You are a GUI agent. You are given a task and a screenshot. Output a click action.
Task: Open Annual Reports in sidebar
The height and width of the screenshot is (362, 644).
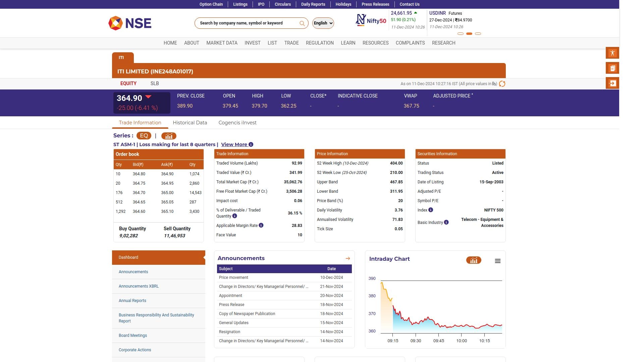pyautogui.click(x=132, y=301)
